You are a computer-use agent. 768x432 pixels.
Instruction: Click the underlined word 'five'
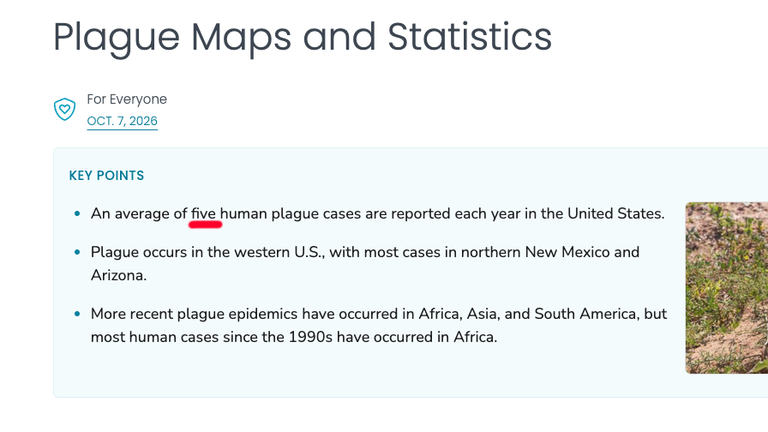tap(203, 214)
